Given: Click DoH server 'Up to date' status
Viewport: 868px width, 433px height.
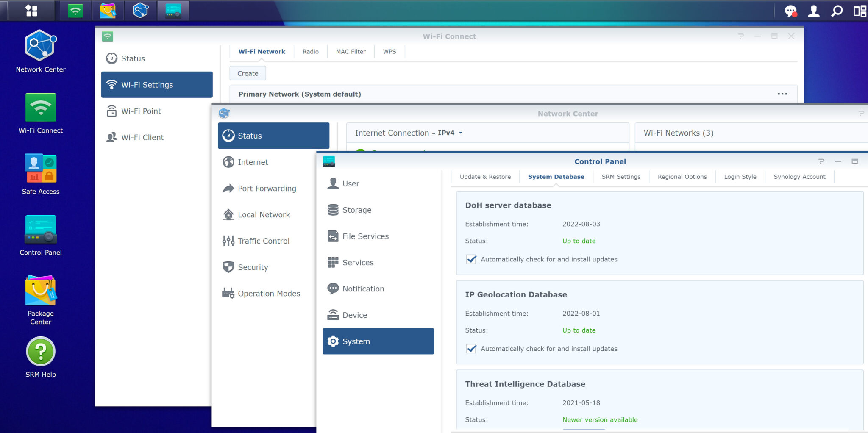Looking at the screenshot, I should tap(579, 241).
